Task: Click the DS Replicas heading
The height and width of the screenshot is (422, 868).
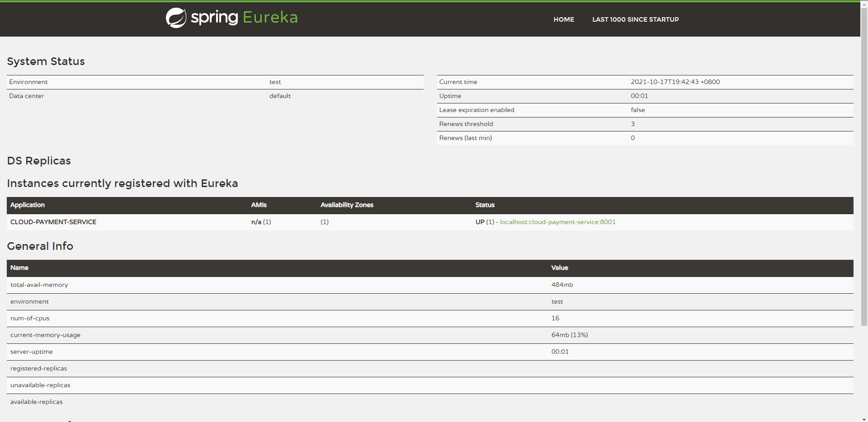Action: pos(39,161)
